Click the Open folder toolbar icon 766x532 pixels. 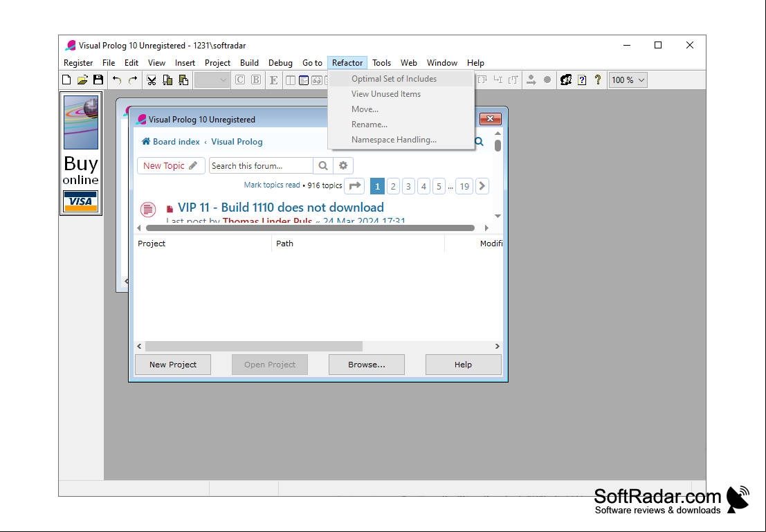(82, 80)
